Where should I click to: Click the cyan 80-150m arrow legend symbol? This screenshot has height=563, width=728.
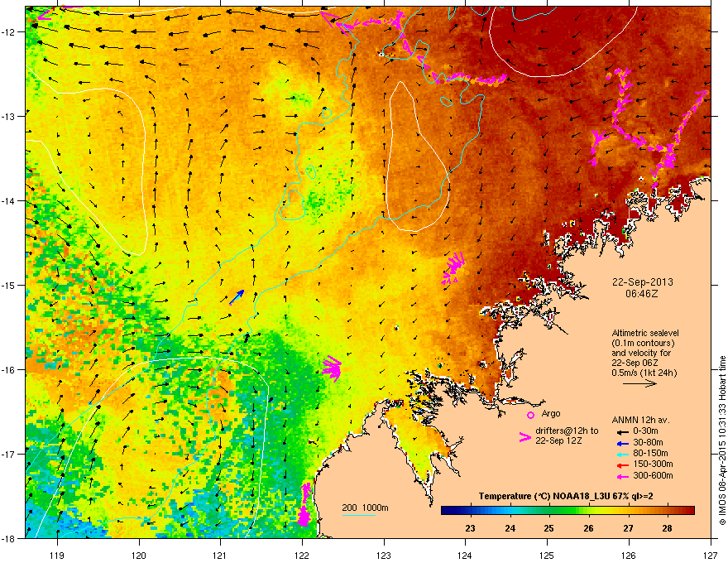point(622,454)
